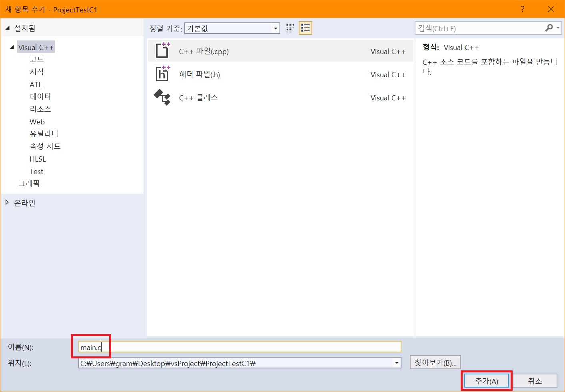Expand the 온라인 section
Screen dimensions: 565x392
(7, 202)
